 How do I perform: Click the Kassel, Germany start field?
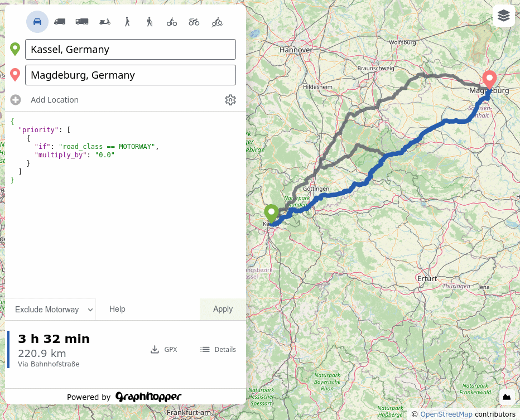tap(131, 50)
